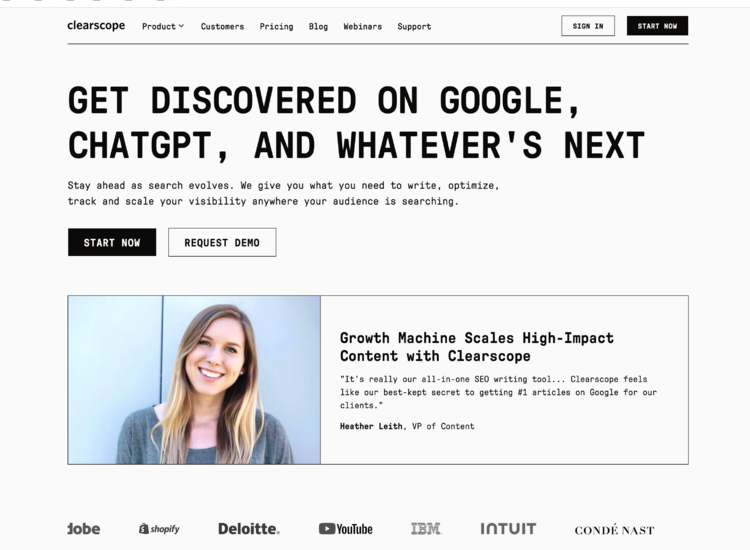Click the hero Start Now button
Viewport: 750px width, 550px height.
click(x=112, y=242)
